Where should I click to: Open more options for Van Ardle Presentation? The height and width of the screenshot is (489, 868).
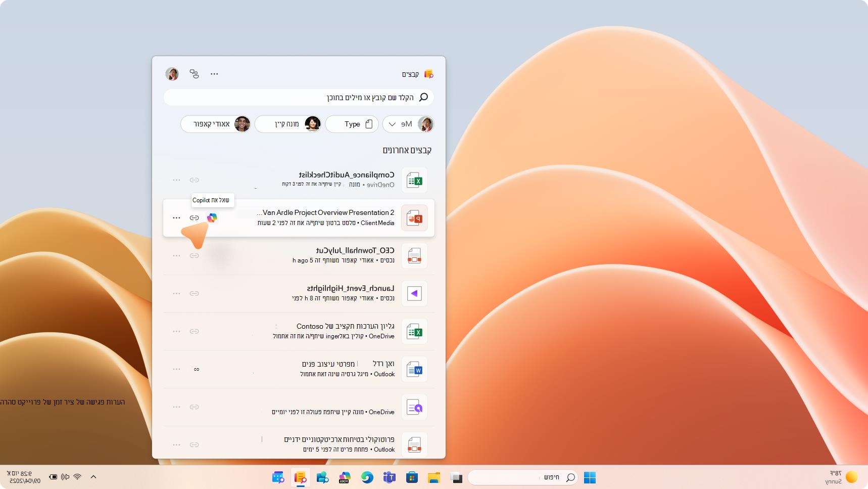coord(176,217)
